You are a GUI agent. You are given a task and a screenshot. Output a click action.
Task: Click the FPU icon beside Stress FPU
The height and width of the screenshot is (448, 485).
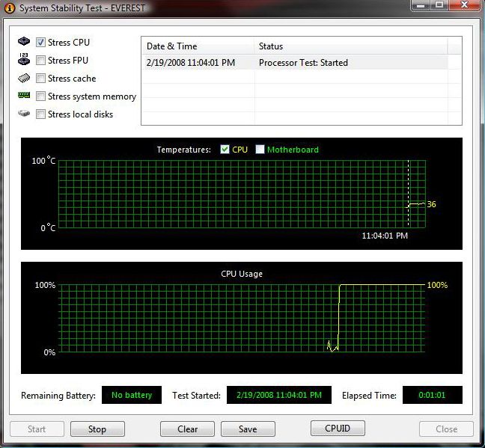pos(24,61)
